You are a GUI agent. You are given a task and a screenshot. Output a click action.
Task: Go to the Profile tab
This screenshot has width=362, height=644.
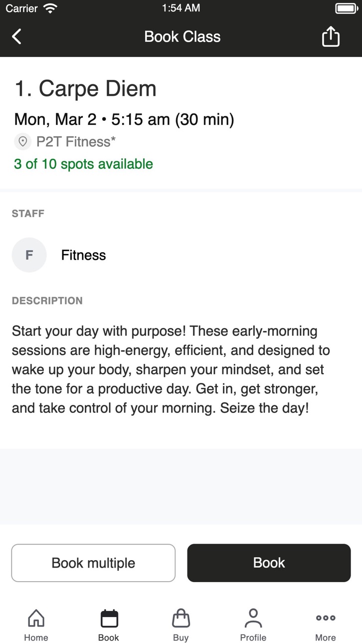pos(253,625)
